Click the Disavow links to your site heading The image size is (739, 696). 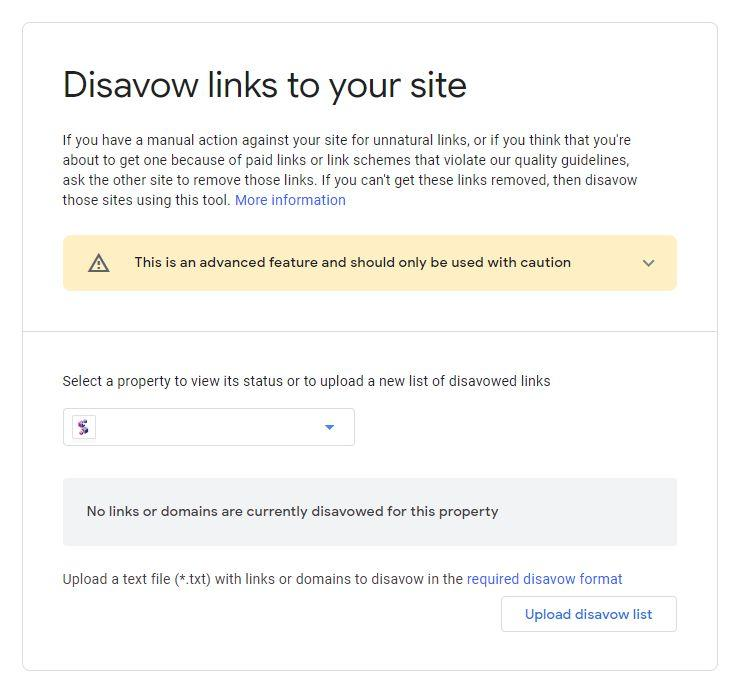point(264,86)
